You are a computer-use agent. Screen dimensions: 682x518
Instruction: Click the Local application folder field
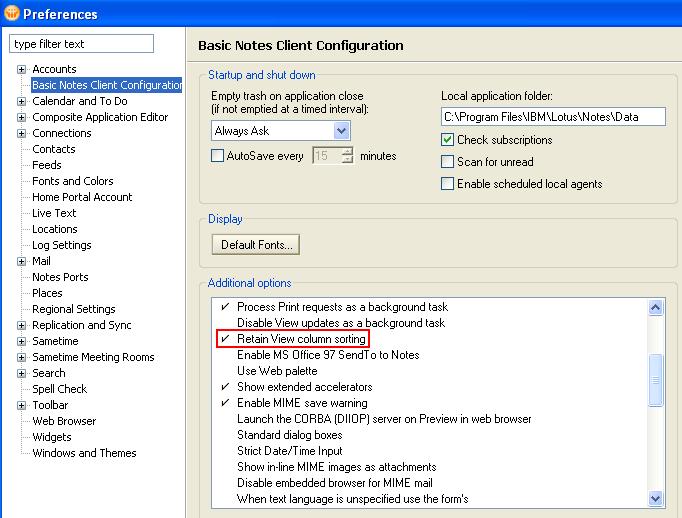point(553,117)
